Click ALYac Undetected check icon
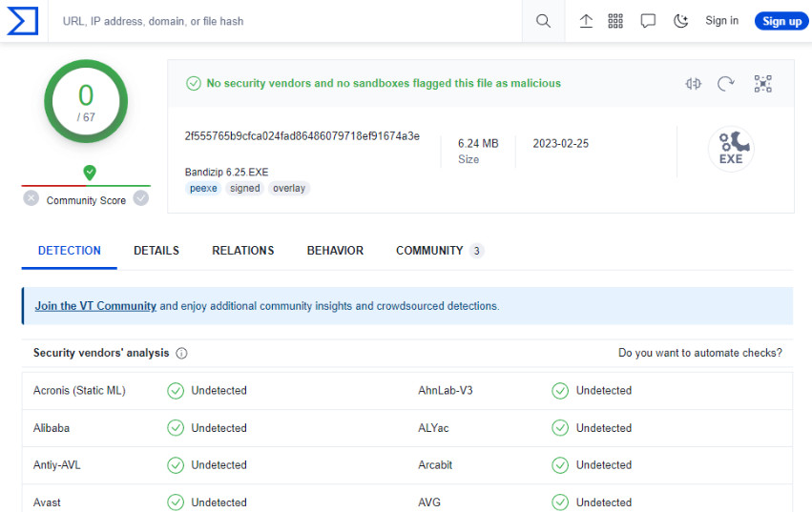The width and height of the screenshot is (812, 512). [x=560, y=428]
